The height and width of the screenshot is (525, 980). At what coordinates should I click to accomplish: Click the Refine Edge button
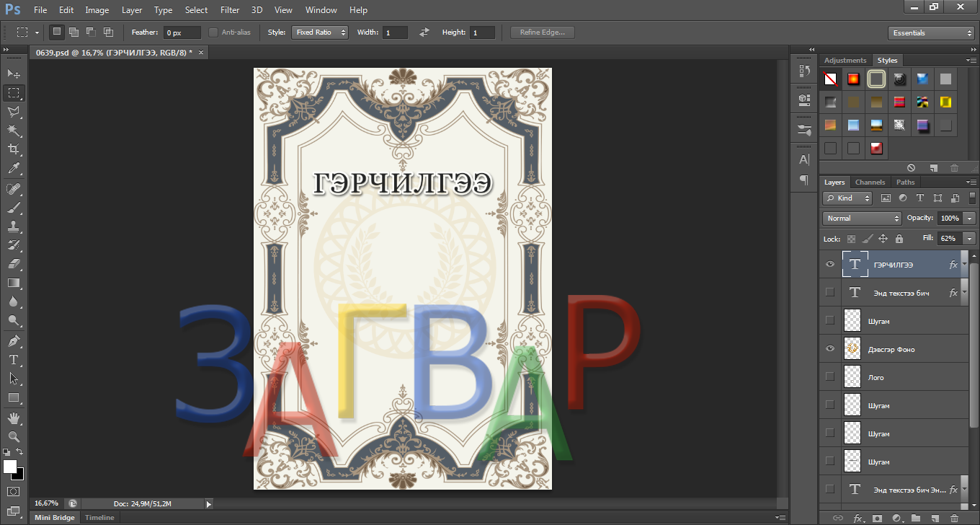(542, 32)
